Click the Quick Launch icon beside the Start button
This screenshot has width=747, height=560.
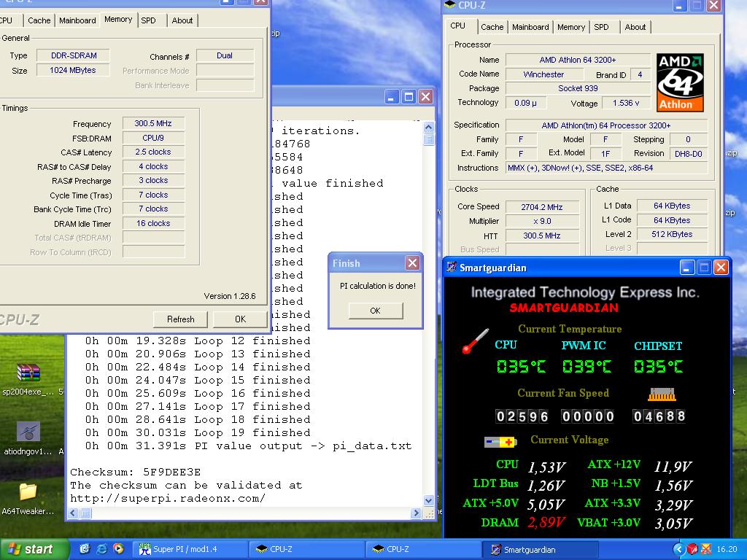[x=85, y=549]
